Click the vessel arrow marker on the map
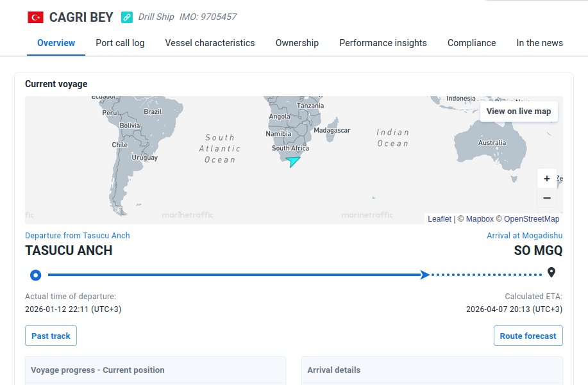The height and width of the screenshot is (385, 588). click(x=292, y=161)
